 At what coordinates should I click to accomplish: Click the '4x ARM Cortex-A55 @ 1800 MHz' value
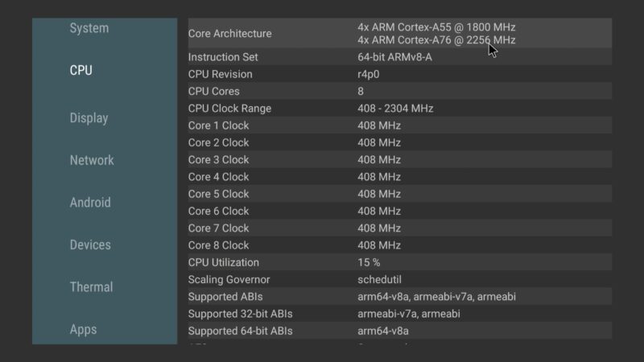coord(436,27)
